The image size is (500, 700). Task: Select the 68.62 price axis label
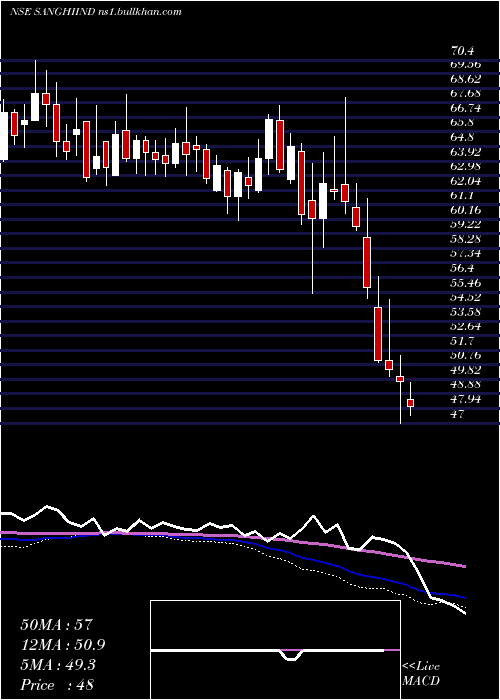pos(466,79)
